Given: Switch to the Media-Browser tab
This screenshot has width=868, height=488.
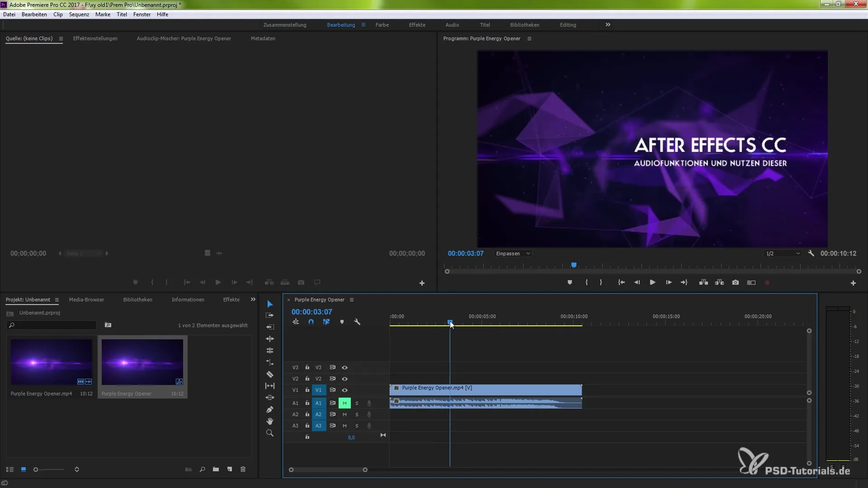Looking at the screenshot, I should pos(86,300).
